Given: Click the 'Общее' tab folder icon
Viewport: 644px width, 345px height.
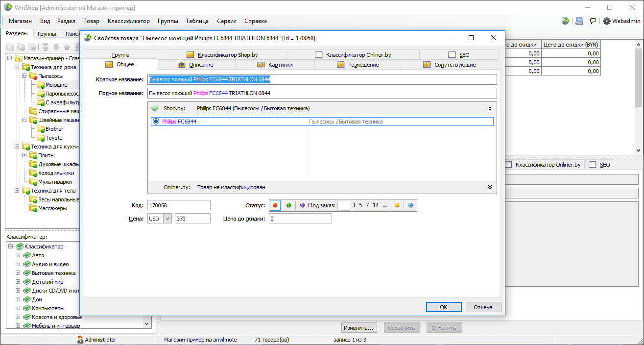Looking at the screenshot, I should coord(109,64).
